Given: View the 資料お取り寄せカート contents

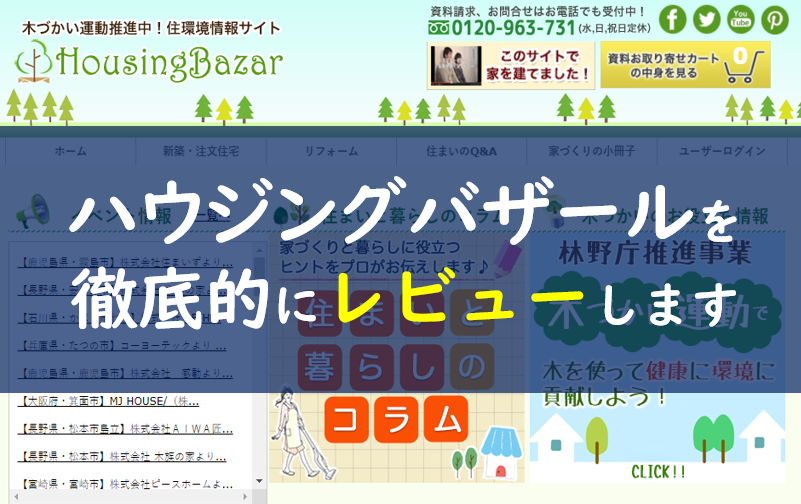Looking at the screenshot, I should [x=685, y=65].
